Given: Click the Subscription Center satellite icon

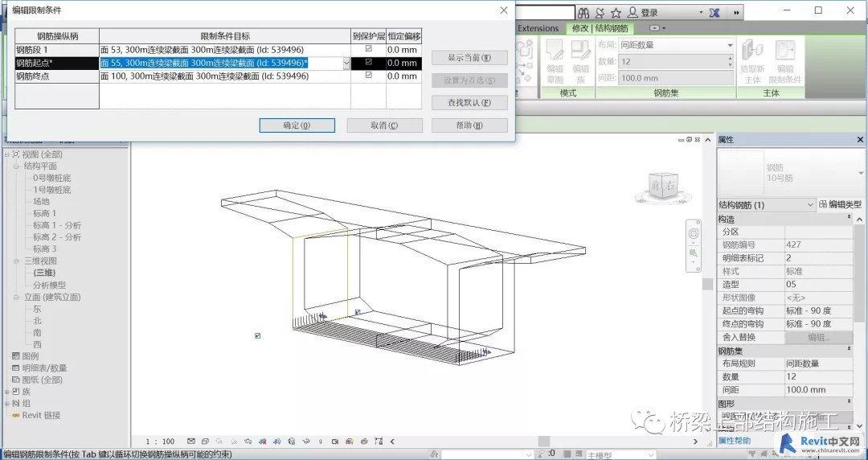Looking at the screenshot, I should coord(600,12).
